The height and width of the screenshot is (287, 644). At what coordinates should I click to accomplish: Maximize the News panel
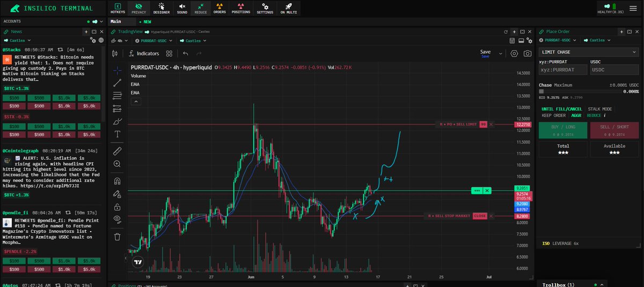(x=94, y=32)
